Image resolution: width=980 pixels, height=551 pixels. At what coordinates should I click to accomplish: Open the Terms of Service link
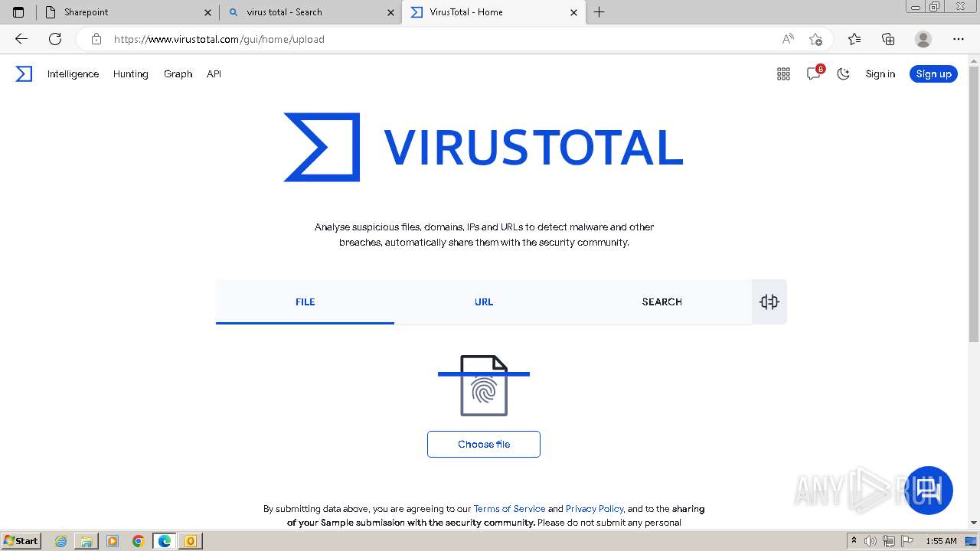pyautogui.click(x=509, y=508)
